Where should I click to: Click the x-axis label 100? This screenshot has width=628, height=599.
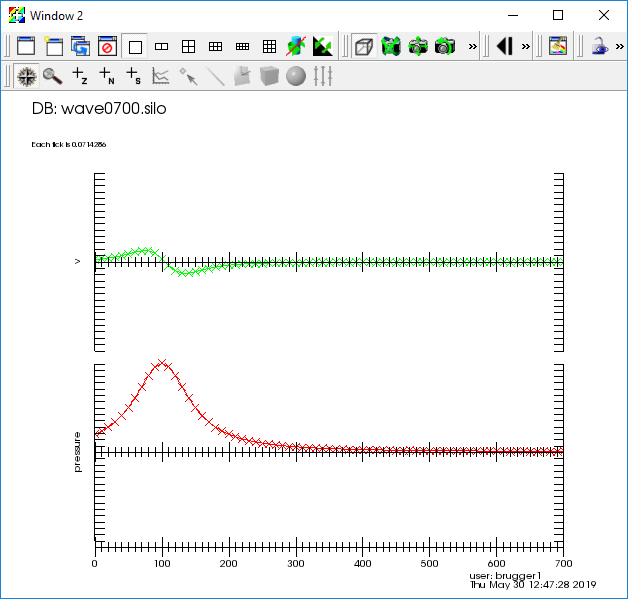tap(162, 564)
